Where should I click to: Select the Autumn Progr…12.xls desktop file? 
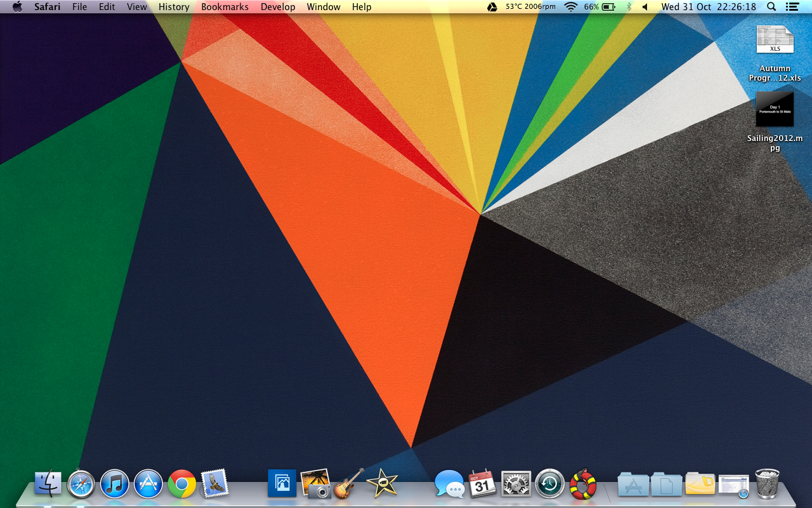[x=775, y=54]
